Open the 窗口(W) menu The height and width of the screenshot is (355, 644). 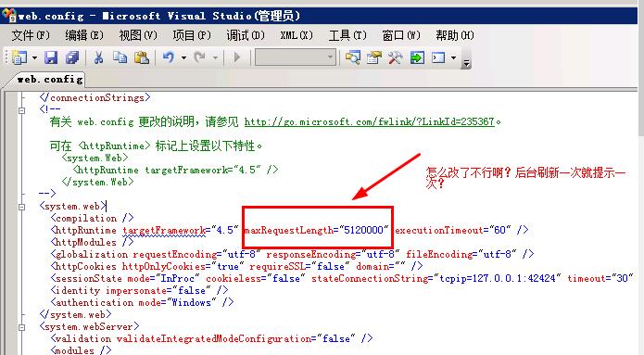(401, 35)
